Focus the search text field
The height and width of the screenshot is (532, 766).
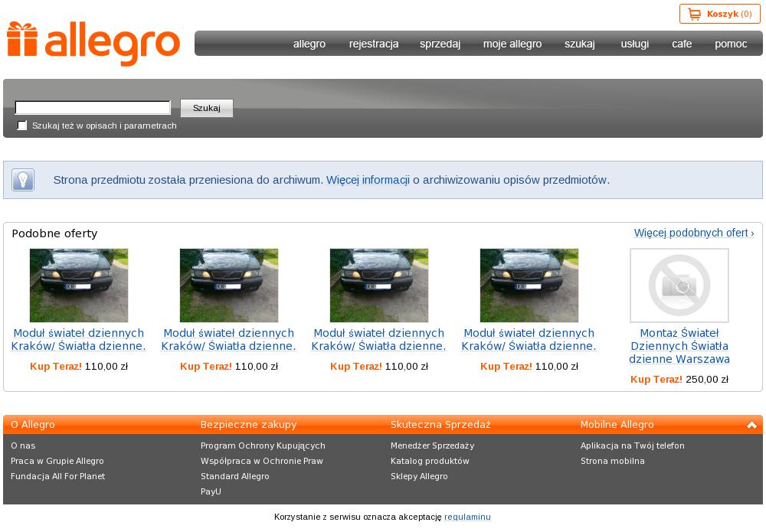coord(93,107)
